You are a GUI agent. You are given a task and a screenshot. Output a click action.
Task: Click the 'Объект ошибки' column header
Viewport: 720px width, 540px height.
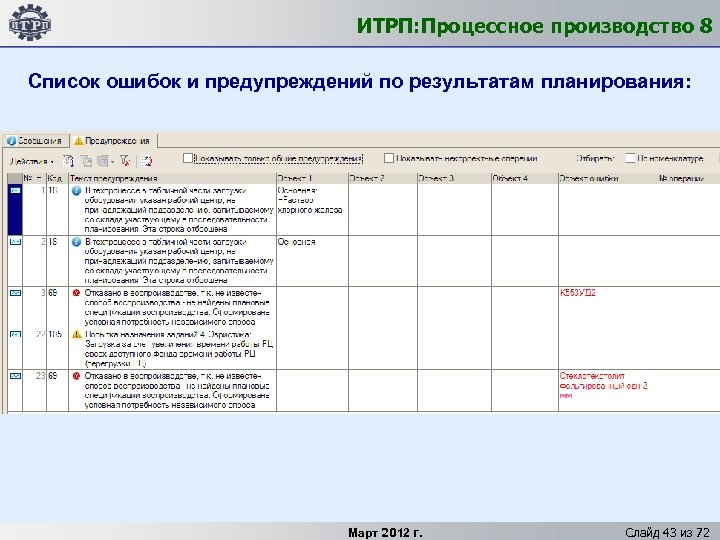[x=589, y=178]
